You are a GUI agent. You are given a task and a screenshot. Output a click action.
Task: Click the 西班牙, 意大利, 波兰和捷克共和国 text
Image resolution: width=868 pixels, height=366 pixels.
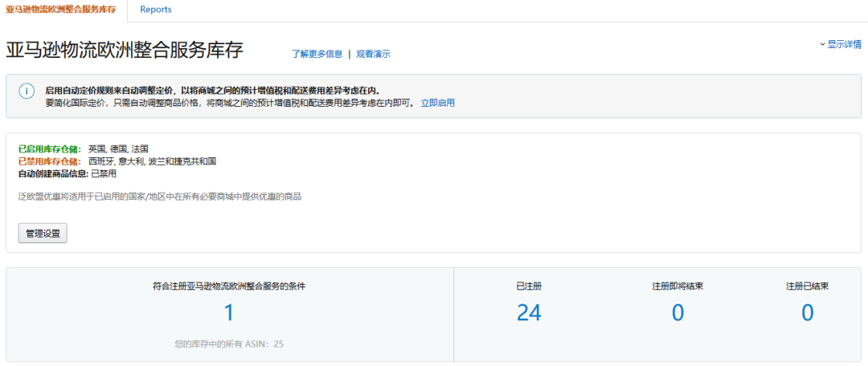(152, 161)
